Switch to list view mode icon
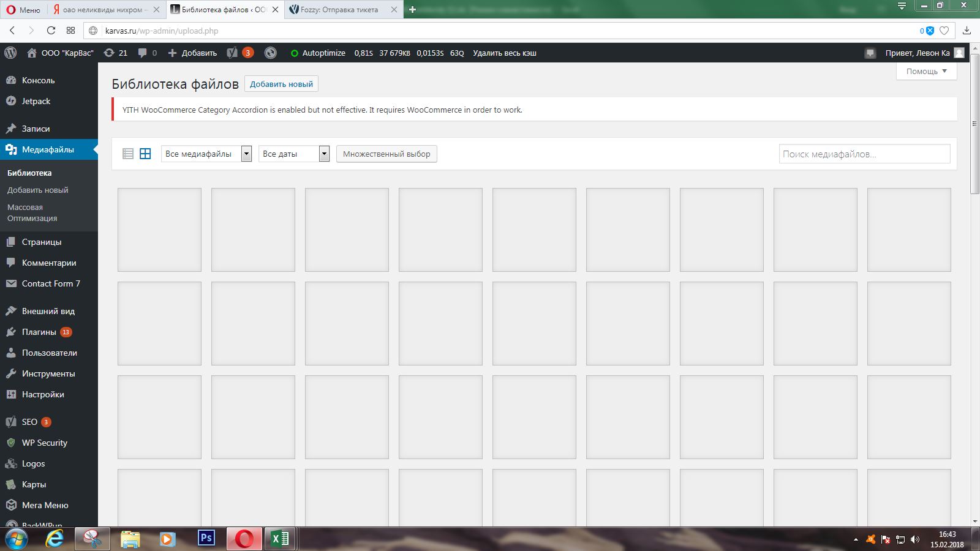The image size is (980, 551). (128, 154)
